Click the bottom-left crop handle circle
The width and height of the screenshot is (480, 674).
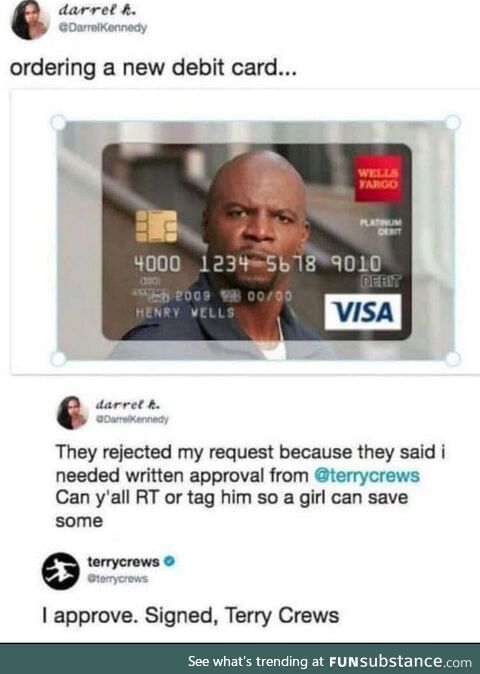click(58, 358)
